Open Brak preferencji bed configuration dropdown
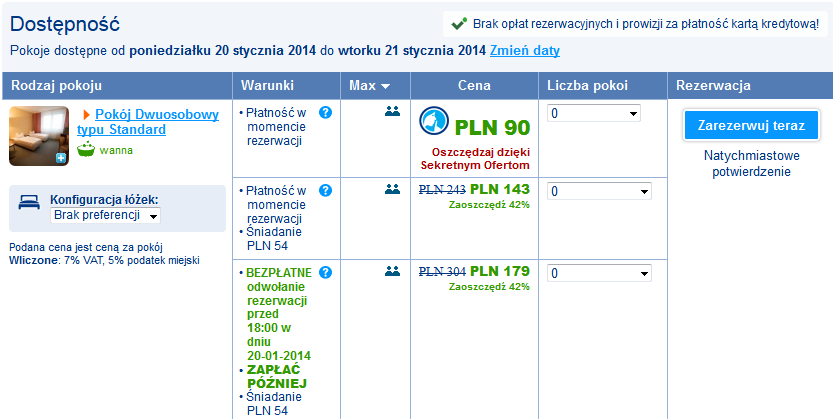 [x=105, y=216]
